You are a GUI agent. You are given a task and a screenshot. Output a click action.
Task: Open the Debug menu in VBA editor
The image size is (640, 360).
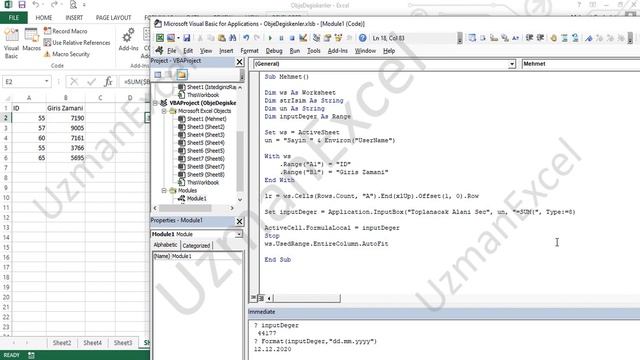pyautogui.click(x=274, y=51)
